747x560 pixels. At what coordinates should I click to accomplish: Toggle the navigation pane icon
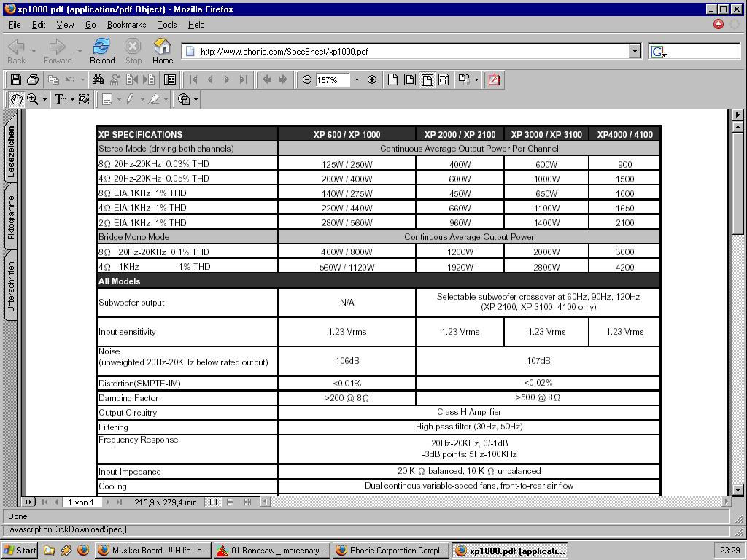click(x=169, y=79)
